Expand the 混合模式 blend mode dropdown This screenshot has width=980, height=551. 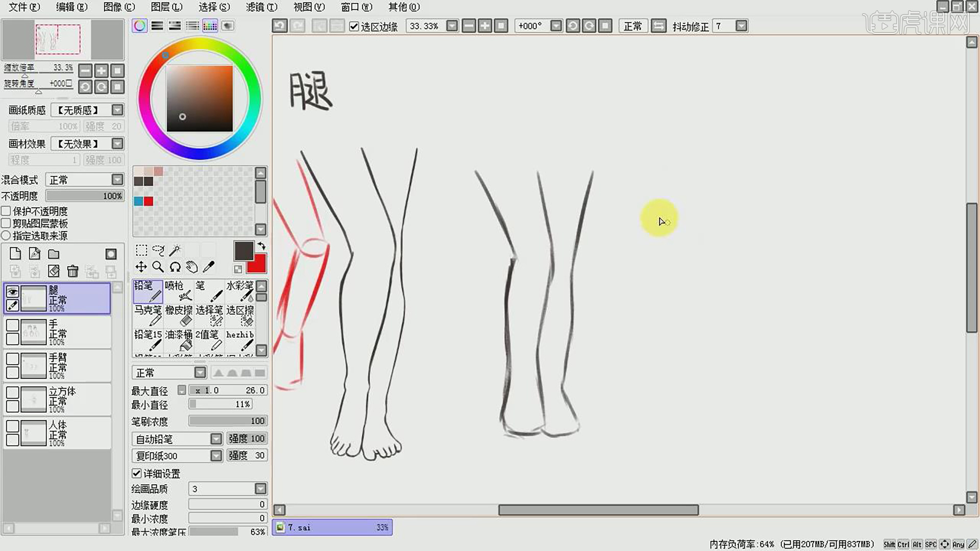[x=117, y=179]
